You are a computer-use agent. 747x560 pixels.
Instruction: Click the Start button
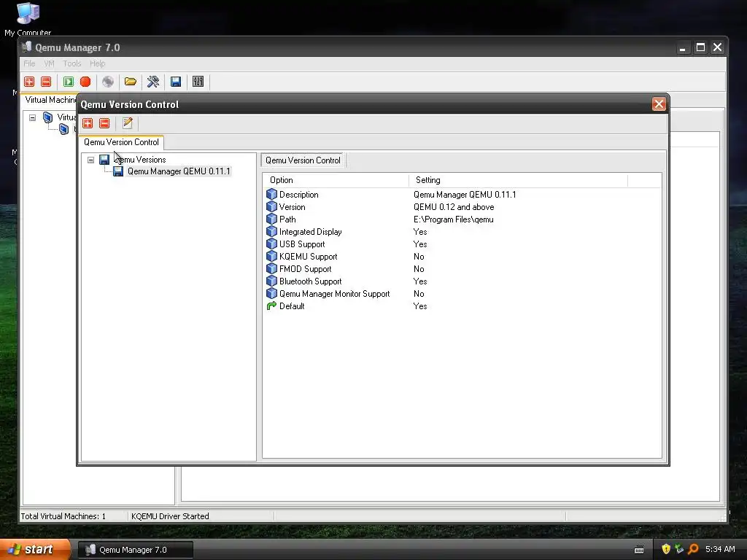point(35,549)
